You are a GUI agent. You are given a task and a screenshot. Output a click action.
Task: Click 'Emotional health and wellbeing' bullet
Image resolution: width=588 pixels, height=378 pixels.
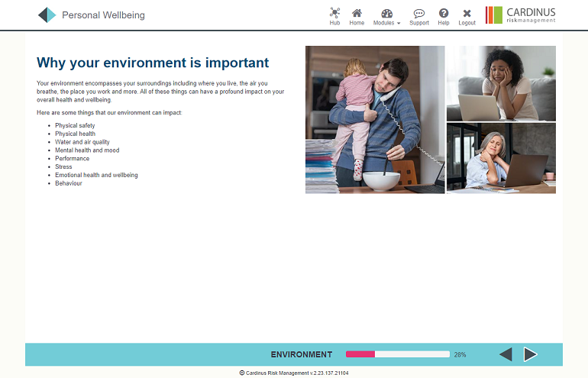(96, 175)
